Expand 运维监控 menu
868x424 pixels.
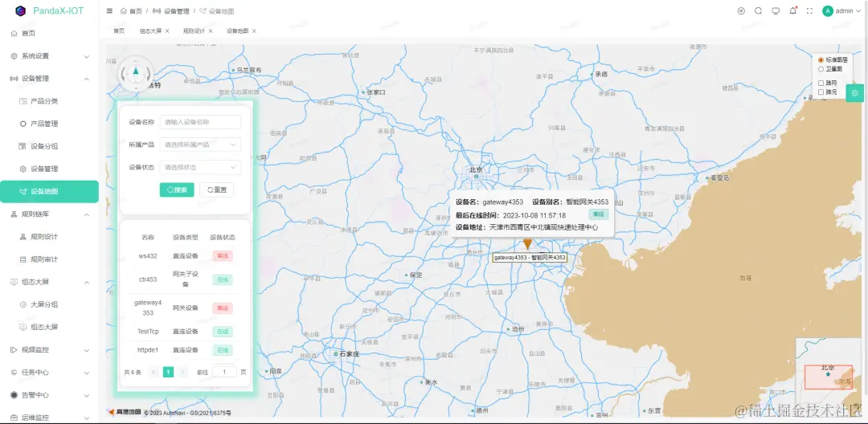pos(49,418)
